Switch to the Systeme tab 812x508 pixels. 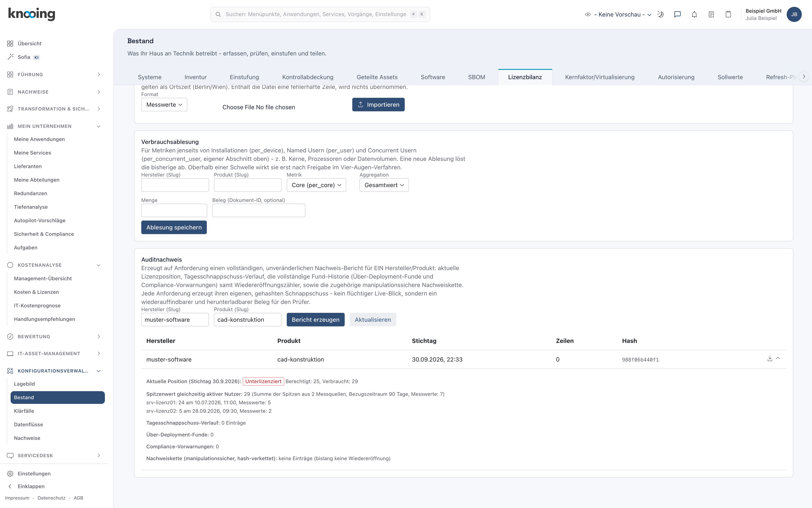(x=150, y=77)
